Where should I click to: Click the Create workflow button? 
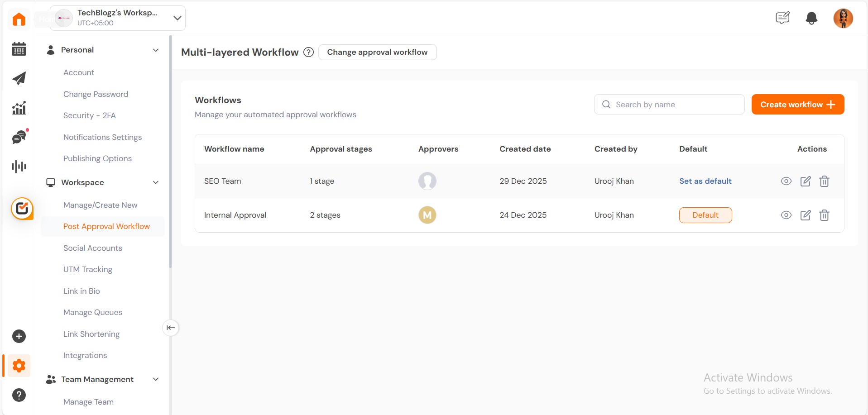797,105
